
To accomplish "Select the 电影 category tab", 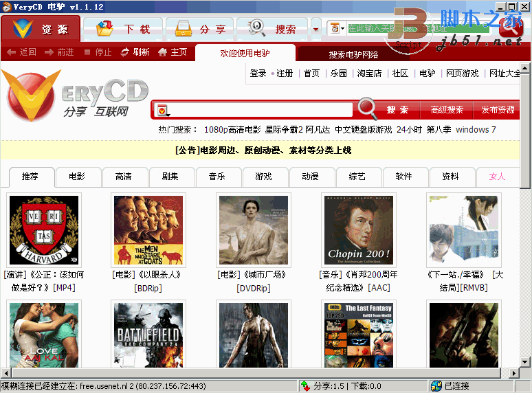I will (x=78, y=177).
